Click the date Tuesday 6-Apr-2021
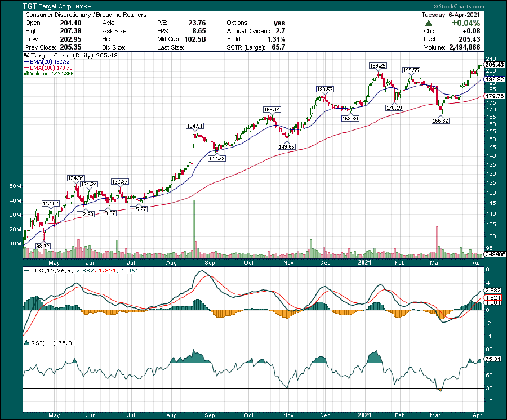 click(x=451, y=15)
